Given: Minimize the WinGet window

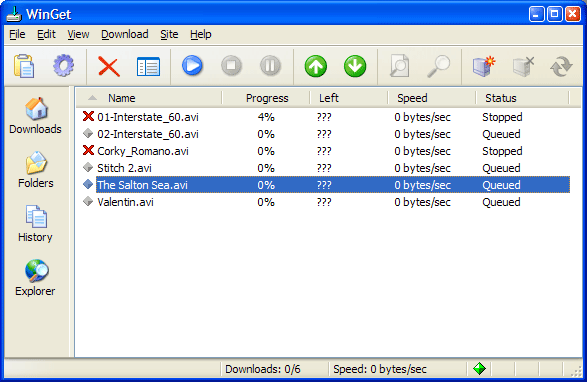Looking at the screenshot, I should 536,14.
